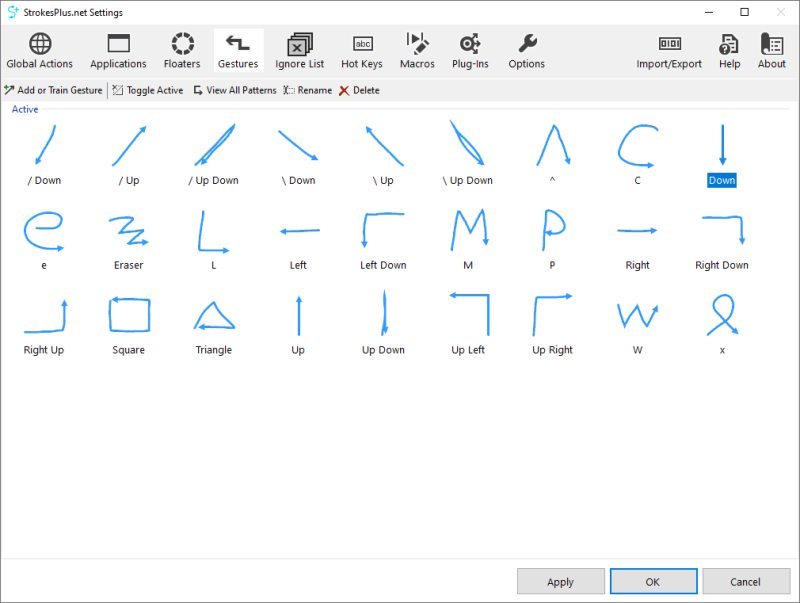This screenshot has height=603, width=800.
Task: Open the Ignore List section
Action: [x=299, y=51]
